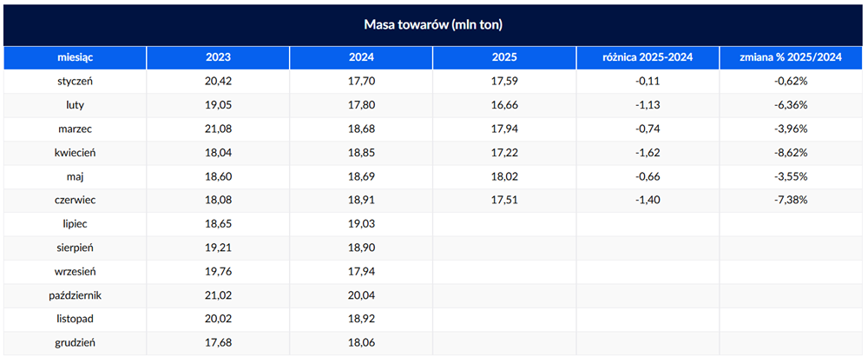Select the 2024 column header
This screenshot has width=868, height=357.
point(361,57)
